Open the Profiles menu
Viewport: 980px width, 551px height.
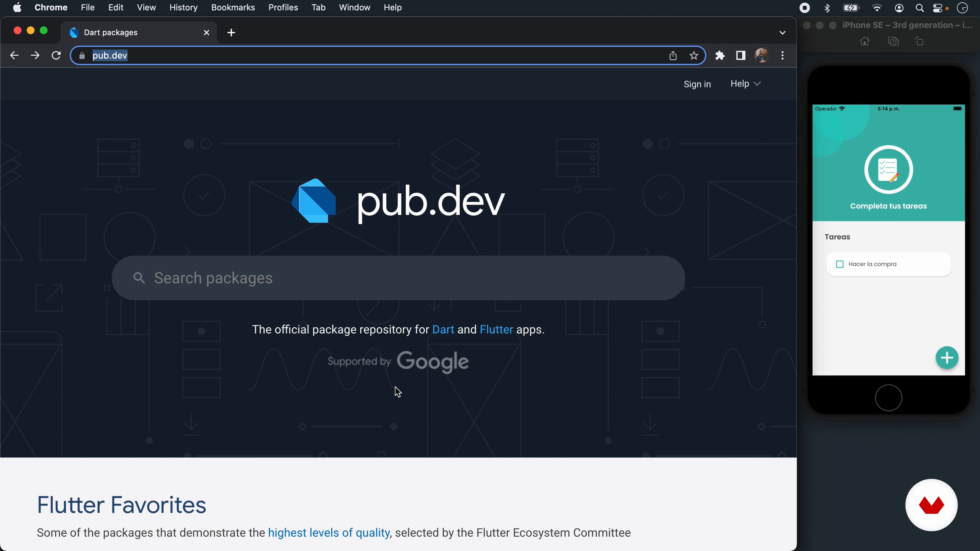click(x=283, y=8)
